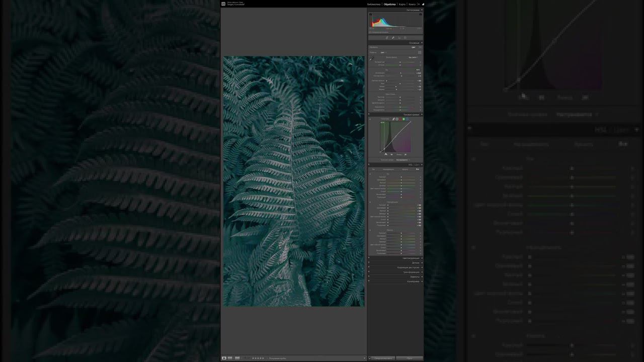Open the point curve 'Настраиваемая' dropdown
This screenshot has width=644, height=362.
tap(403, 160)
